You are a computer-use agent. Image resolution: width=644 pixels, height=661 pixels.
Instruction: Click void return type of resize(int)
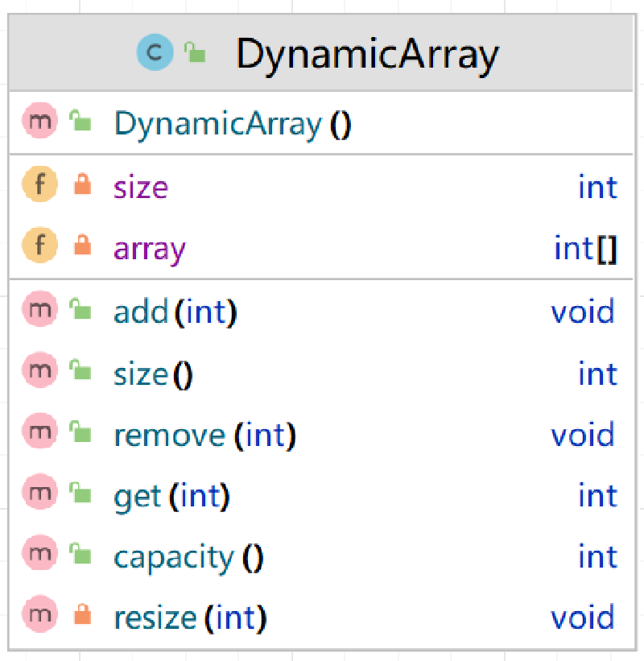click(x=583, y=618)
